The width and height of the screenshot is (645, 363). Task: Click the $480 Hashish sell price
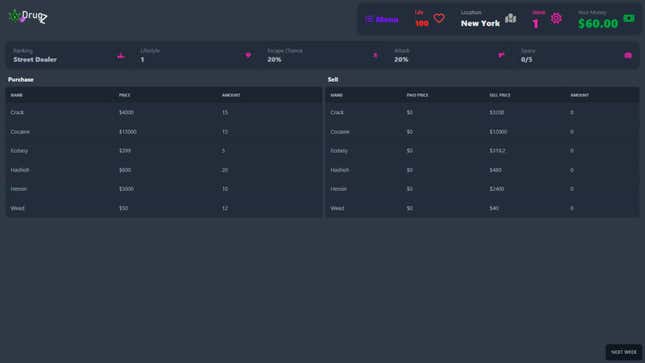pos(495,170)
